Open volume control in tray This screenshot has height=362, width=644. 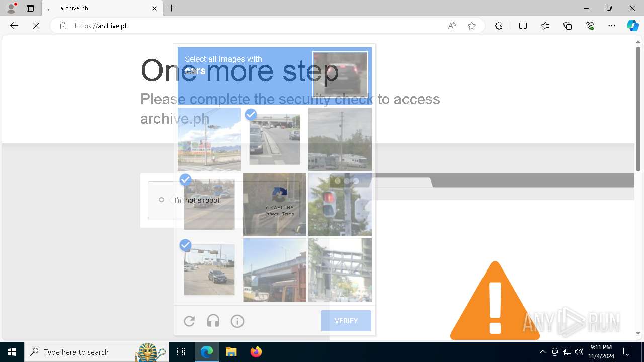(x=579, y=352)
